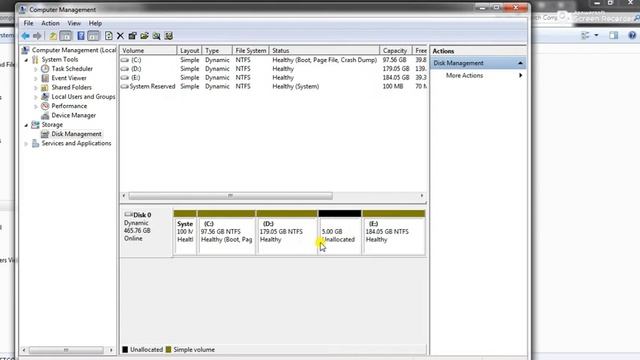Open the Help menu
The image size is (640, 360).
coord(95,23)
